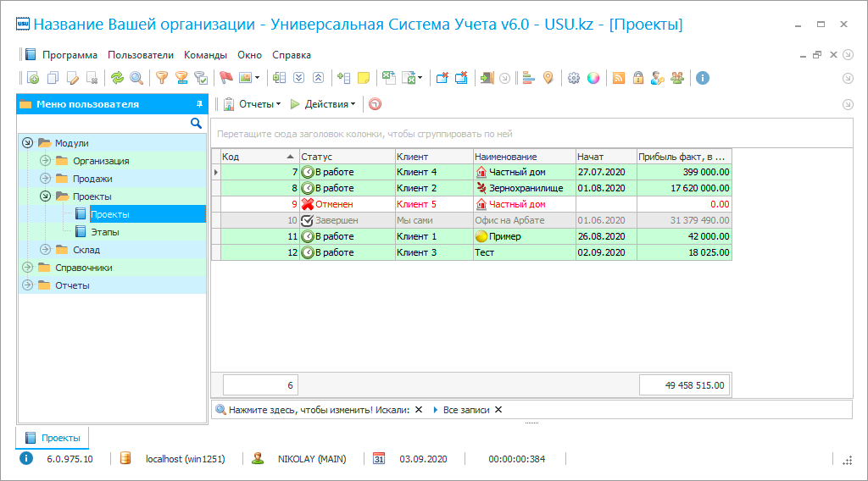Click the search magnifier in user menu panel
The height and width of the screenshot is (481, 868).
pyautogui.click(x=196, y=124)
